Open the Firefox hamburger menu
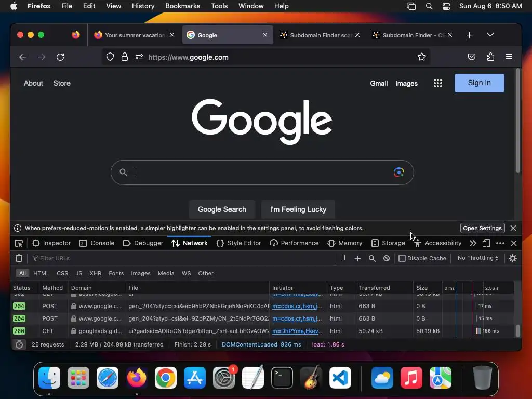This screenshot has height=399, width=532. [509, 57]
